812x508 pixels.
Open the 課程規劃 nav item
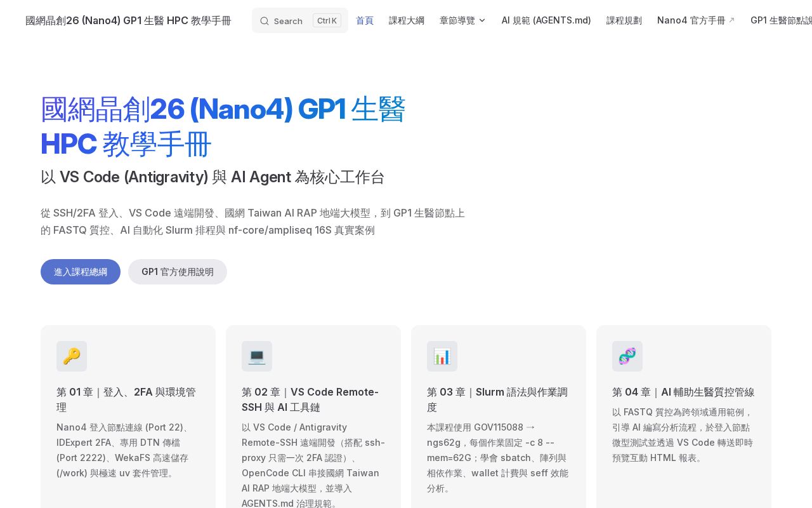pos(624,20)
